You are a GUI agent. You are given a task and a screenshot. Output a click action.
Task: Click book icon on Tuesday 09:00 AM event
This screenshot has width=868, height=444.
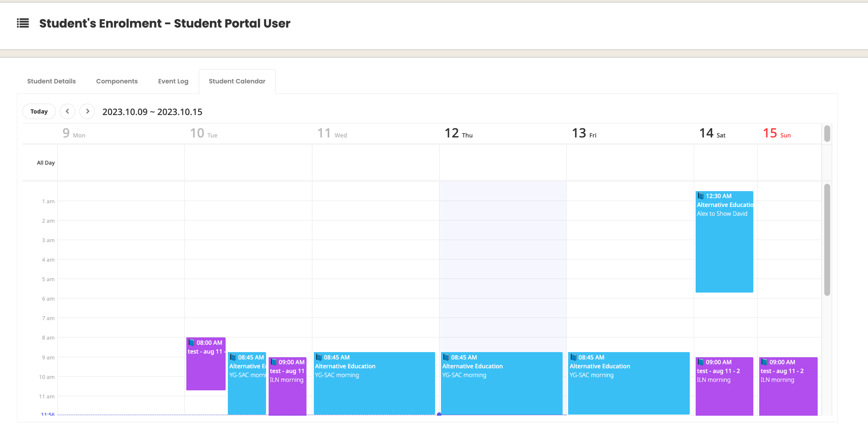tap(274, 362)
